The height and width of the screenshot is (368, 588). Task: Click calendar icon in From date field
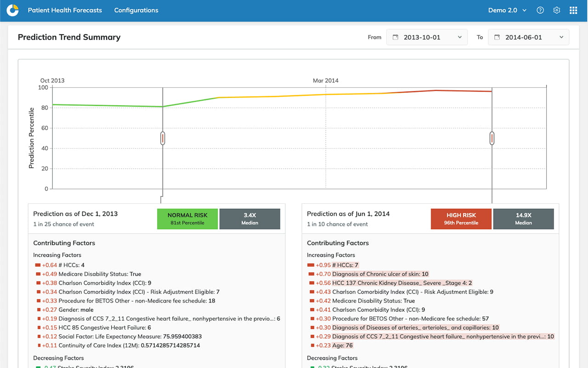[395, 37]
